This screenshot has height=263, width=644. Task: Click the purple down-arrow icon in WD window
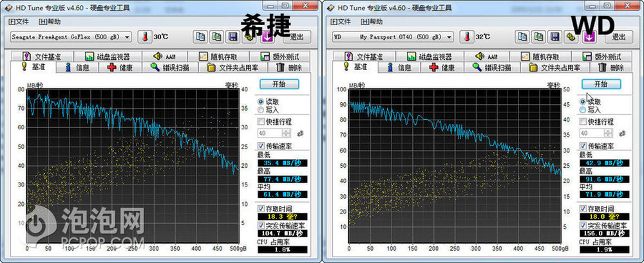click(589, 37)
